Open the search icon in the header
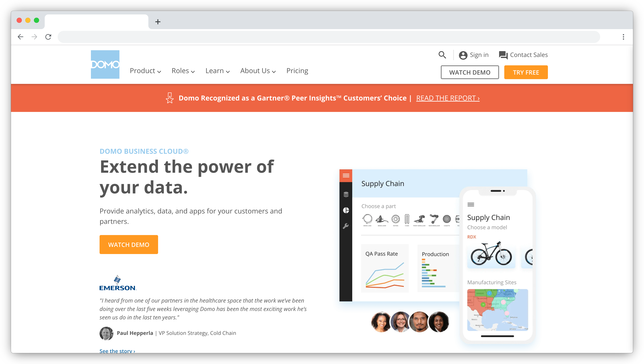644x364 pixels. point(442,55)
